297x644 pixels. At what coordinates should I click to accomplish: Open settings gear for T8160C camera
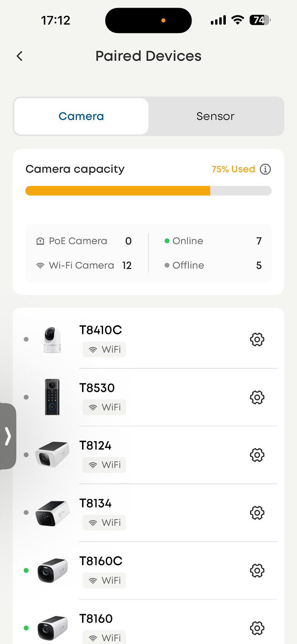257,571
